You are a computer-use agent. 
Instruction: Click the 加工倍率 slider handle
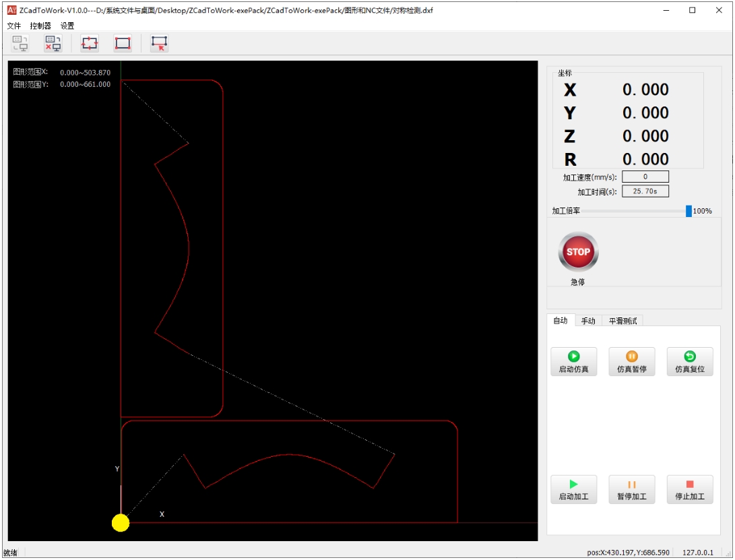689,211
